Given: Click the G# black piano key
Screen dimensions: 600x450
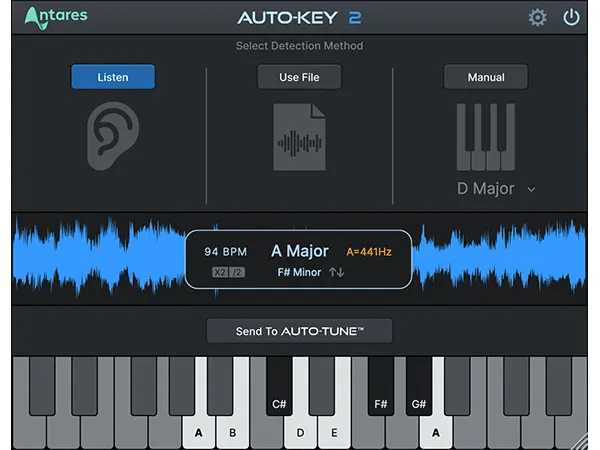Looking at the screenshot, I should [x=419, y=386].
